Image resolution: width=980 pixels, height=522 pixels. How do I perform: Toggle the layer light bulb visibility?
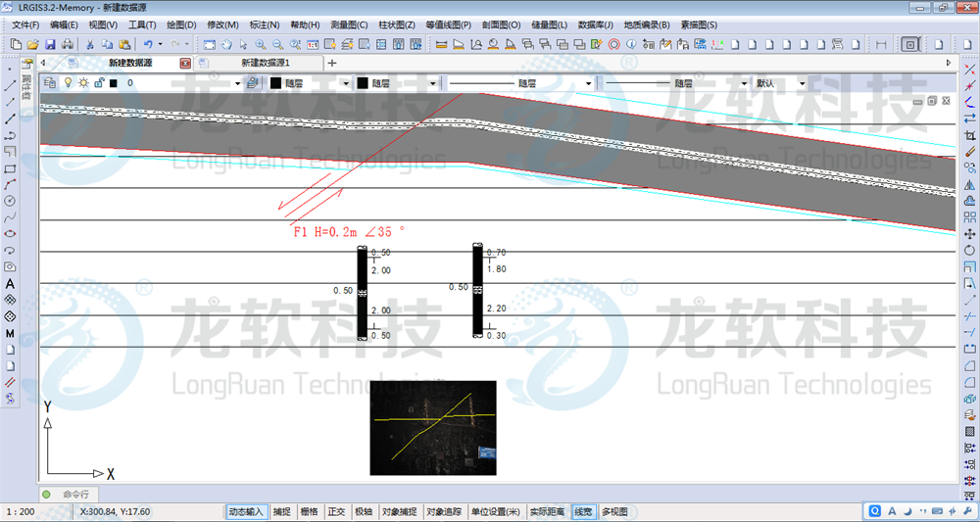tap(68, 83)
